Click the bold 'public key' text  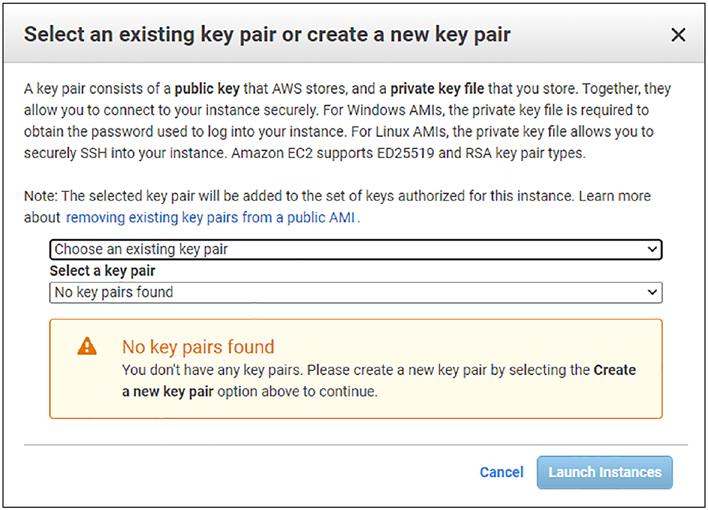click(207, 89)
